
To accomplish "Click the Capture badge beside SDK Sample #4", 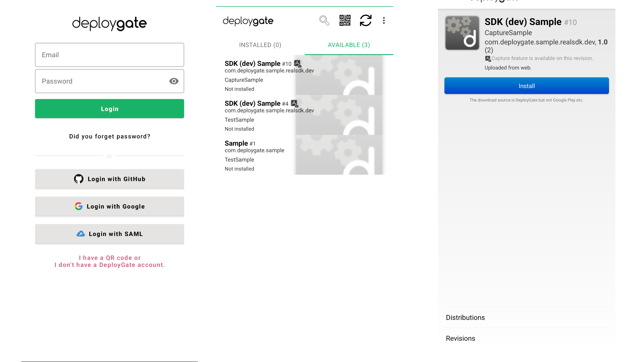I will click(294, 103).
